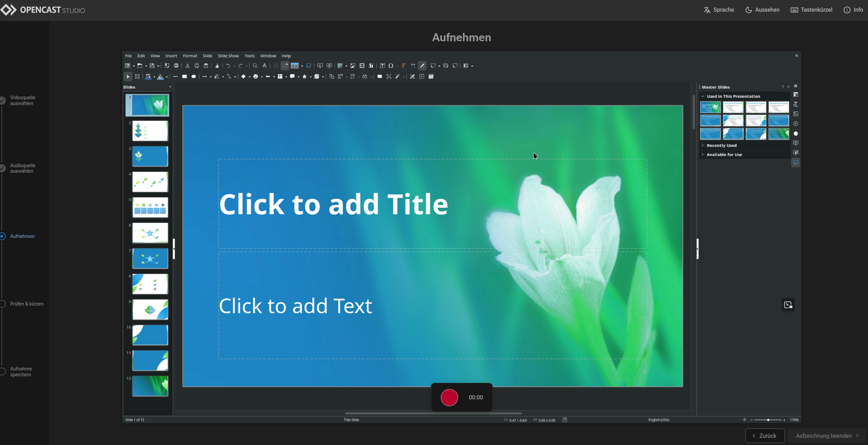This screenshot has height=445, width=868.
Task: Click Insert Special Character omega icon
Action: 391,66
